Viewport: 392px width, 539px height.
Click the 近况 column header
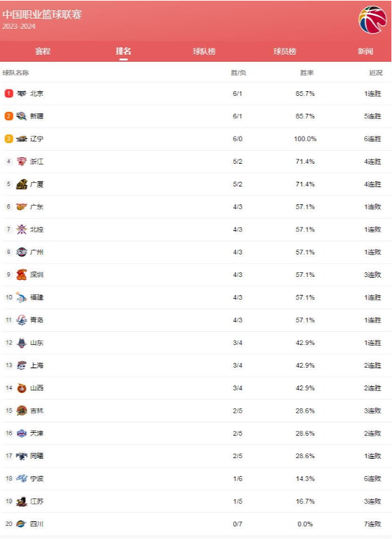click(x=376, y=72)
